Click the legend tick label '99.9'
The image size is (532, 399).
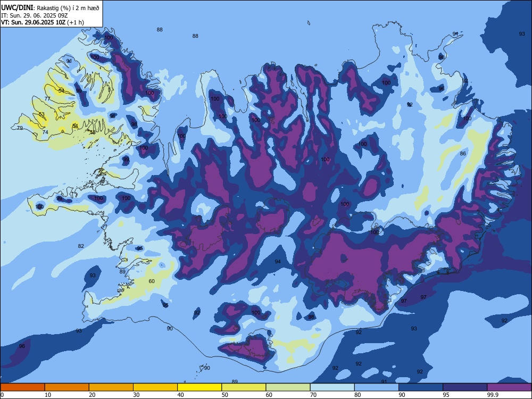click(x=493, y=395)
